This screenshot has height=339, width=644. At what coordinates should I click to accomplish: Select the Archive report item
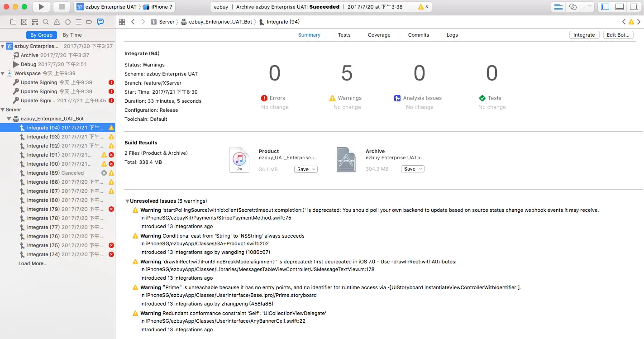(x=57, y=55)
